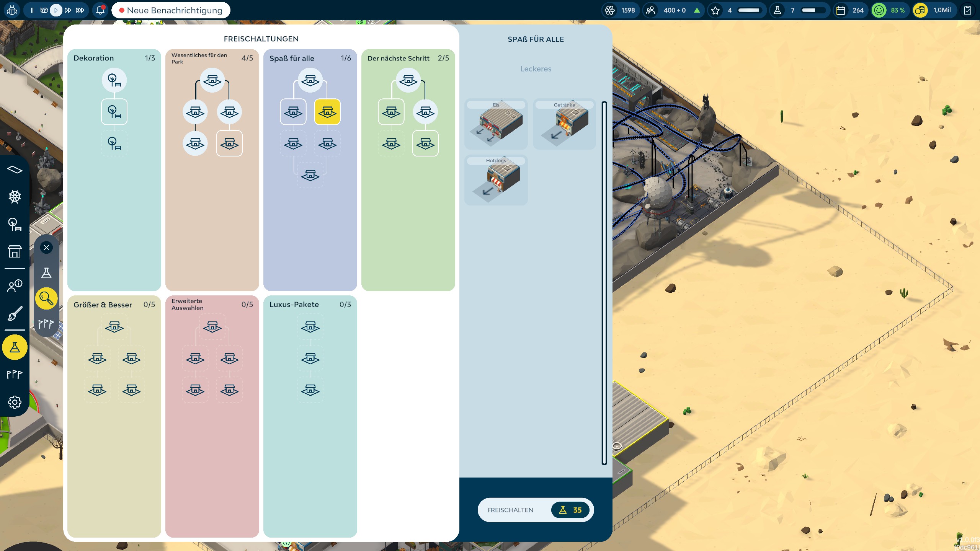Open the scenery tree and bench menu

pos(15,224)
